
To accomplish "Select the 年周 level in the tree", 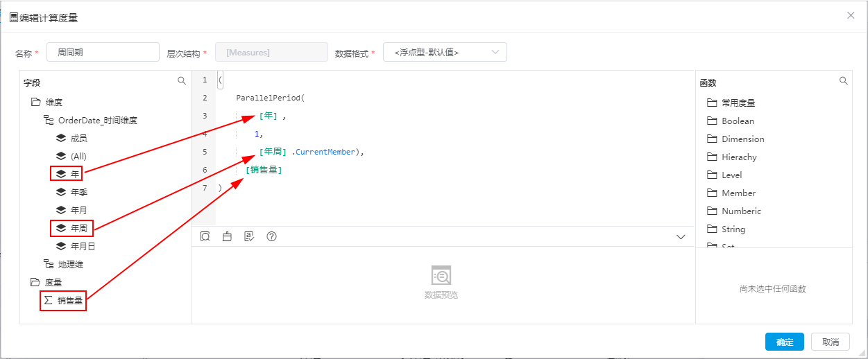I will 79,228.
